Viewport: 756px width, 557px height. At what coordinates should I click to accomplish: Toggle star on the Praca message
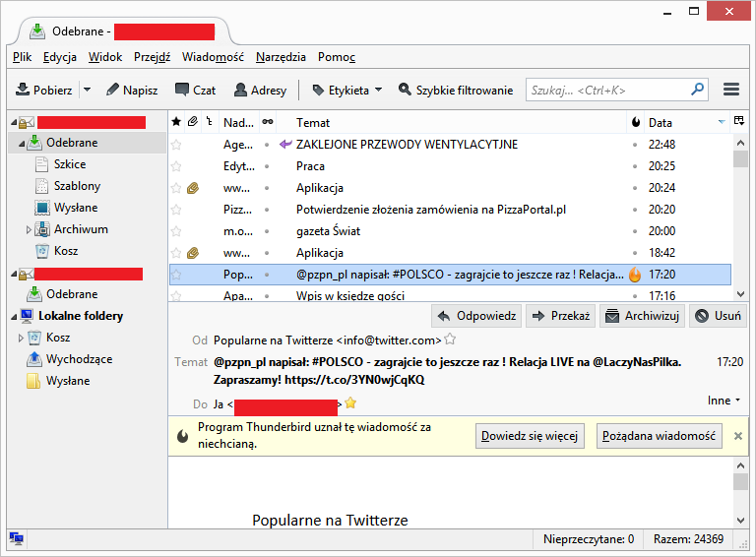[176, 166]
